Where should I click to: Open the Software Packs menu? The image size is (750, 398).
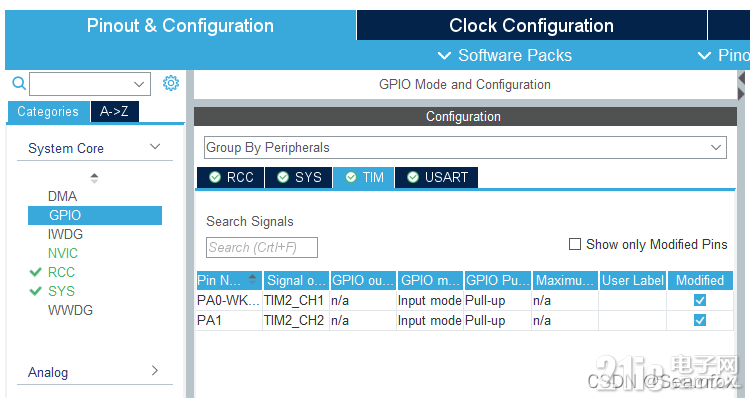(x=505, y=55)
